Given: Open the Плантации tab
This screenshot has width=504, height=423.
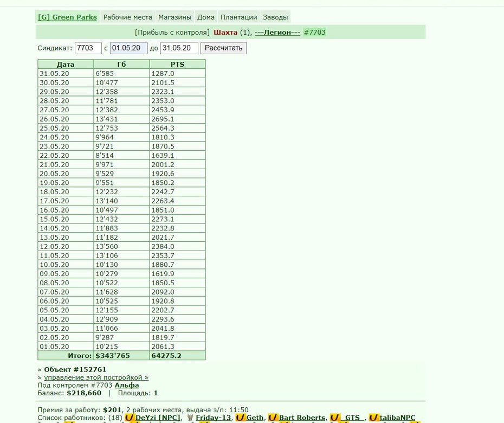Looking at the screenshot, I should [239, 17].
